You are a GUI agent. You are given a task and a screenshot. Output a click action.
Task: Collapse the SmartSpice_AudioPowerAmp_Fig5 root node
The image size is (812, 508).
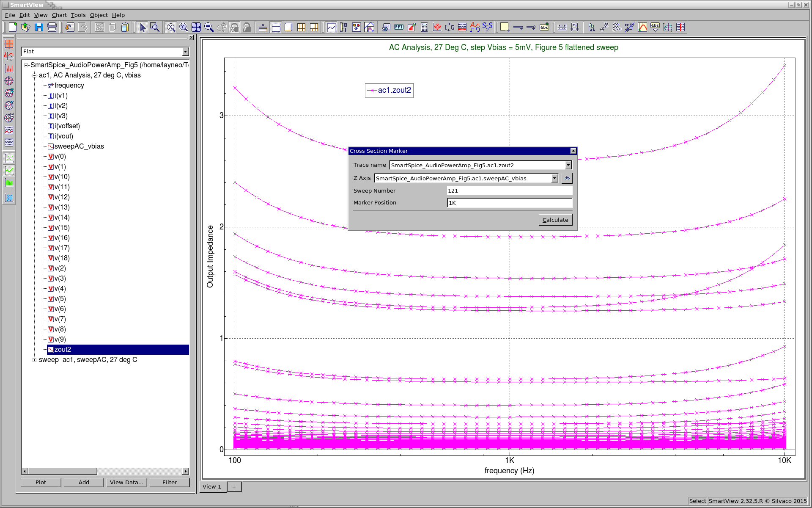coord(26,65)
